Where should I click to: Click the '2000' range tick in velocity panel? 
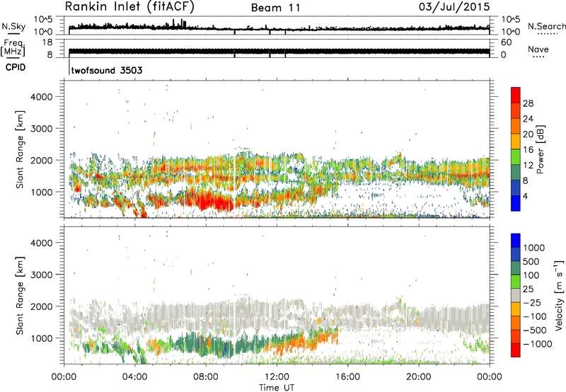42,306
